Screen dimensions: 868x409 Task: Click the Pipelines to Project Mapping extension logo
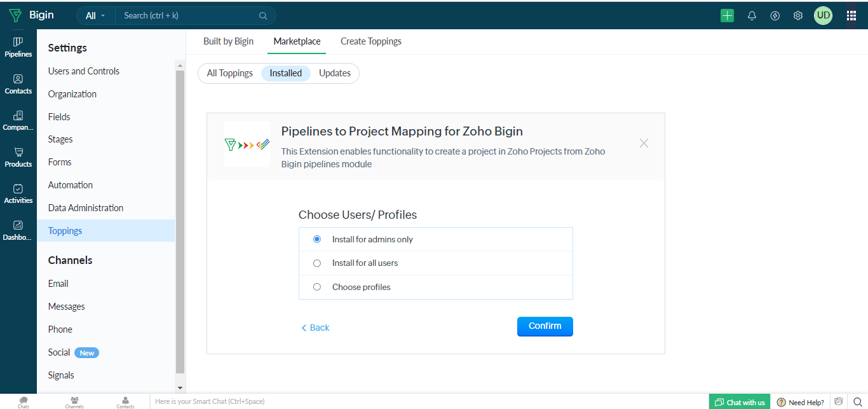click(247, 144)
